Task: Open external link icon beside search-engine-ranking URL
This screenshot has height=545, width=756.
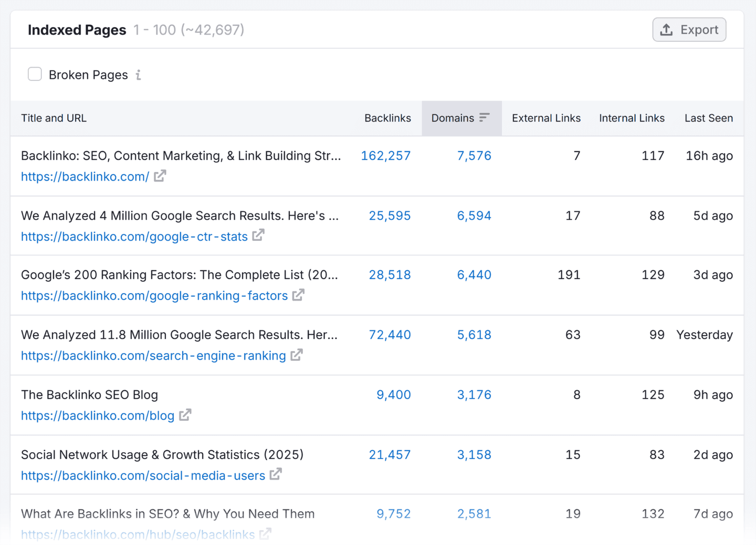Action: [x=297, y=355]
